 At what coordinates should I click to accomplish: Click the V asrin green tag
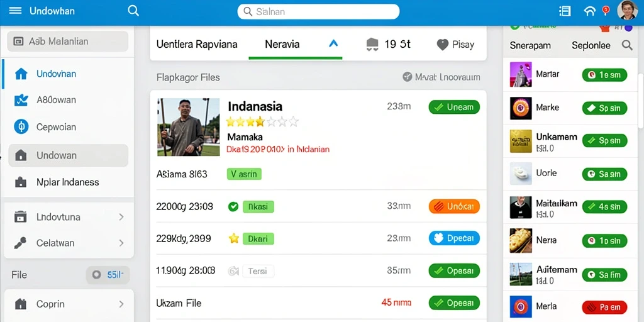tap(244, 174)
